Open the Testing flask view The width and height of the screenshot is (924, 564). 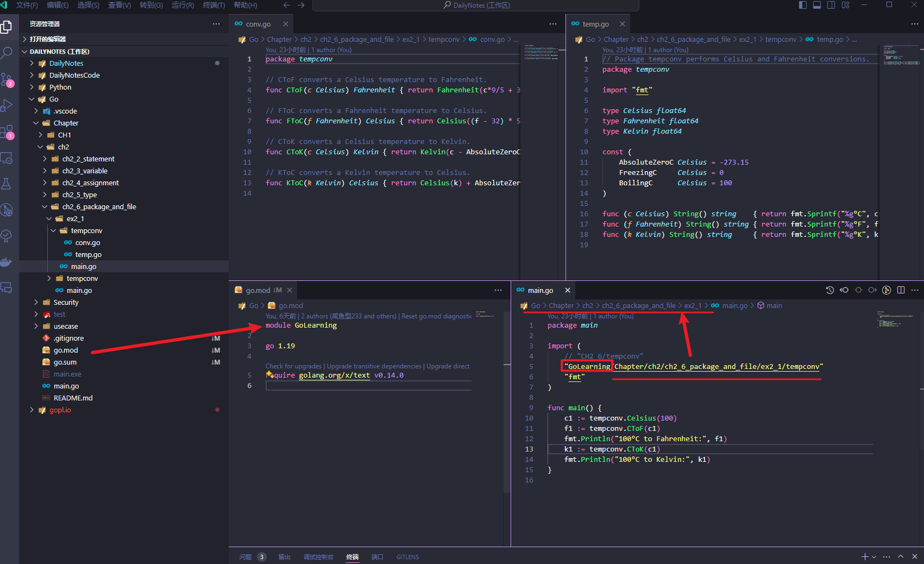[6, 184]
